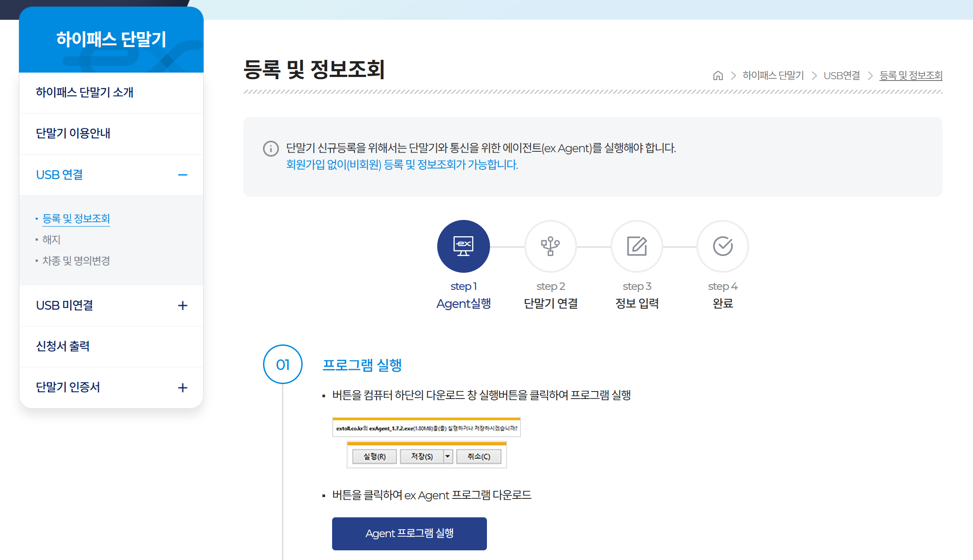Click the step 4 완료 checkmark icon
Viewport: 973px width, 560px height.
click(x=722, y=246)
